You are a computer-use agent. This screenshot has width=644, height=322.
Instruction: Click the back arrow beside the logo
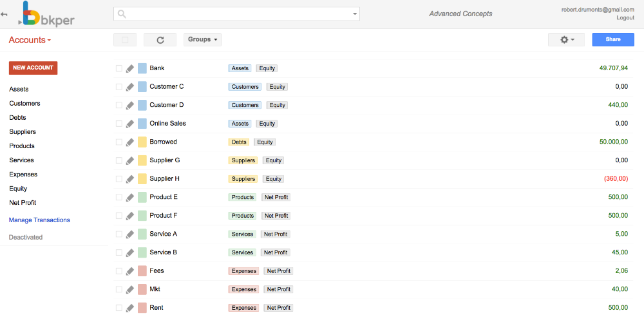pyautogui.click(x=4, y=14)
